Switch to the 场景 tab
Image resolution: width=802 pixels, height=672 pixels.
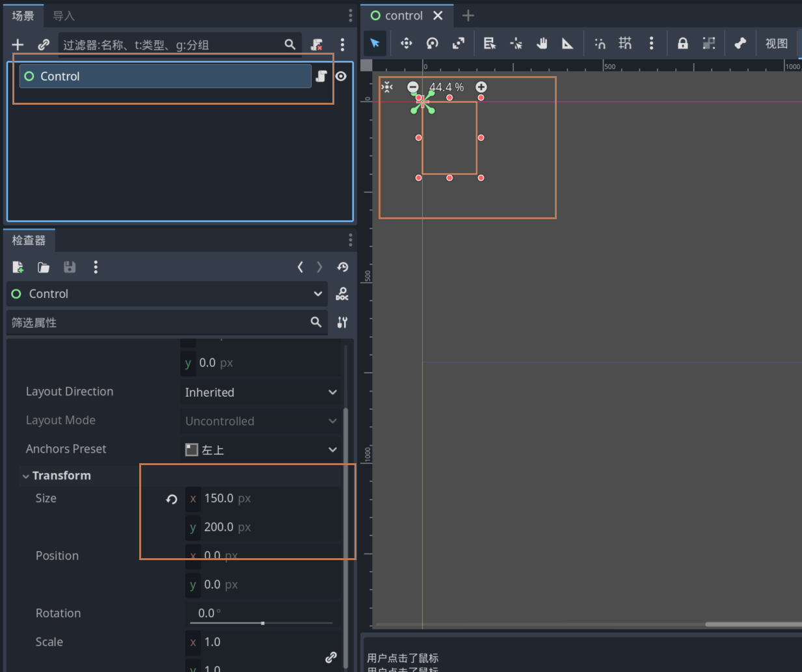[x=23, y=16]
